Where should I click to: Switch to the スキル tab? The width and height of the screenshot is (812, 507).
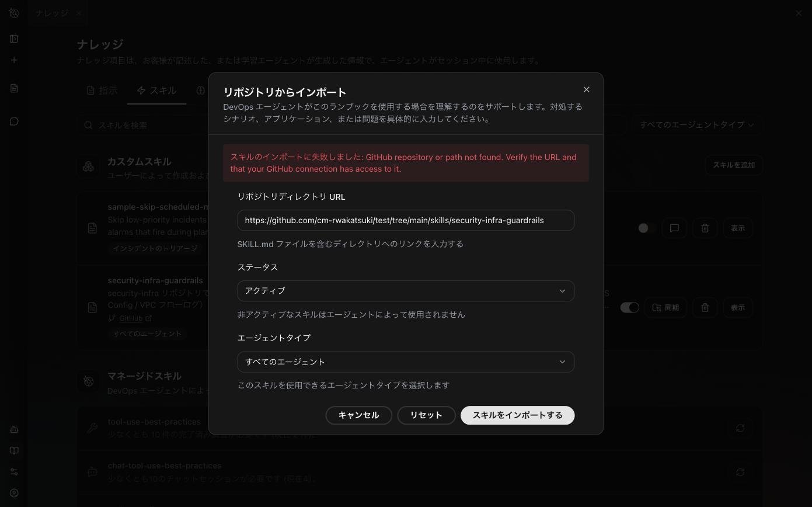click(x=156, y=91)
